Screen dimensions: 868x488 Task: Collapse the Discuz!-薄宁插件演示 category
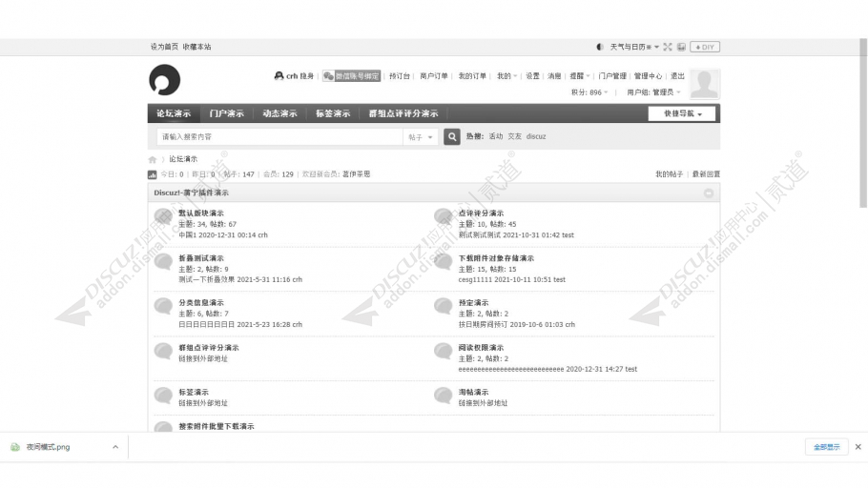coord(709,193)
